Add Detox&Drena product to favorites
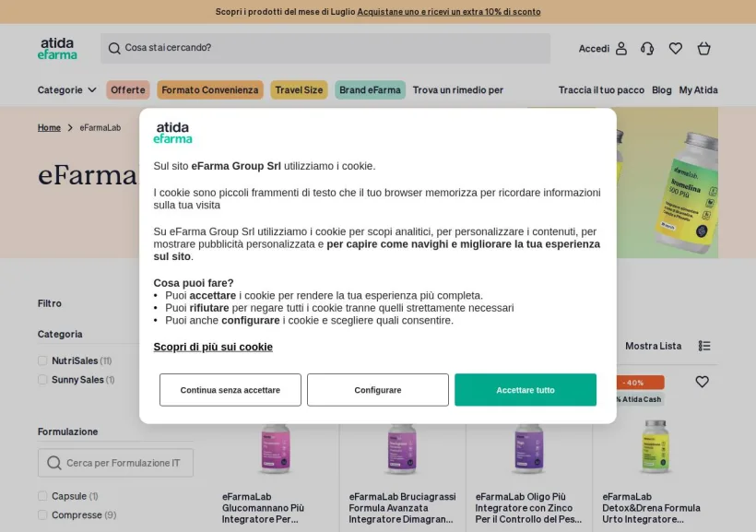 click(702, 382)
